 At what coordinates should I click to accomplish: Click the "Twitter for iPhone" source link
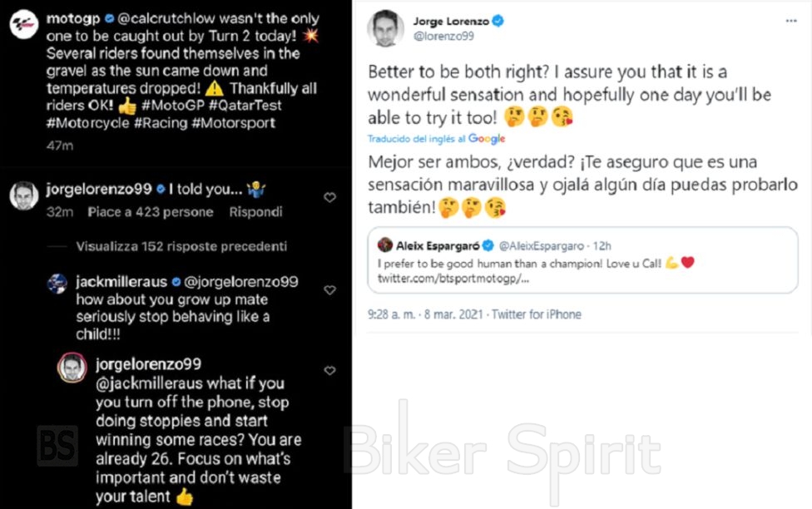click(x=537, y=314)
